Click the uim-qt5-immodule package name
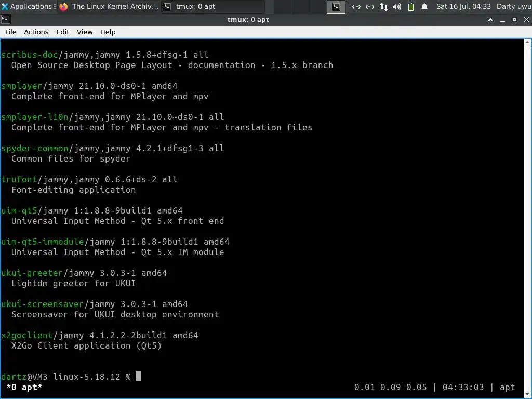This screenshot has width=532, height=399. coord(43,242)
